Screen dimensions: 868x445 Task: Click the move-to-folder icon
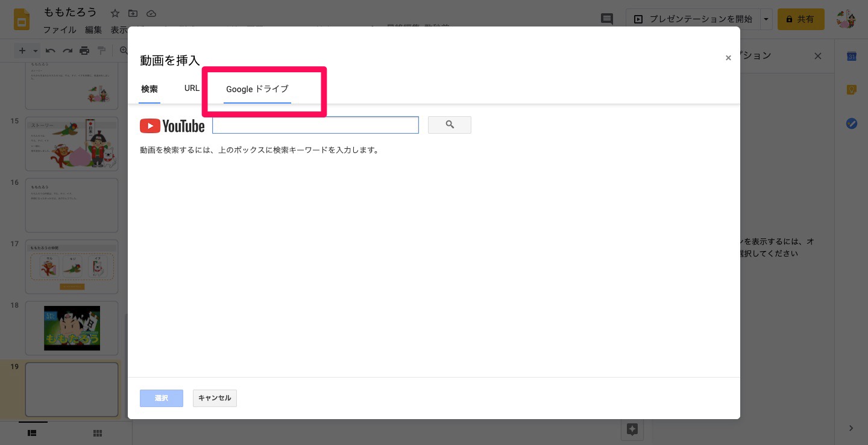click(x=133, y=13)
